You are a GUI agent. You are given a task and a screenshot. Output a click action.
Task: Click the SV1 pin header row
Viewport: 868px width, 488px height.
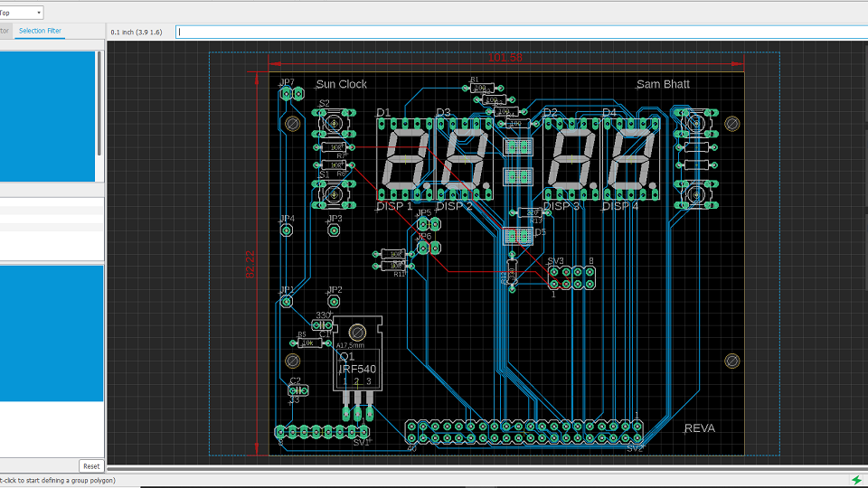click(323, 433)
